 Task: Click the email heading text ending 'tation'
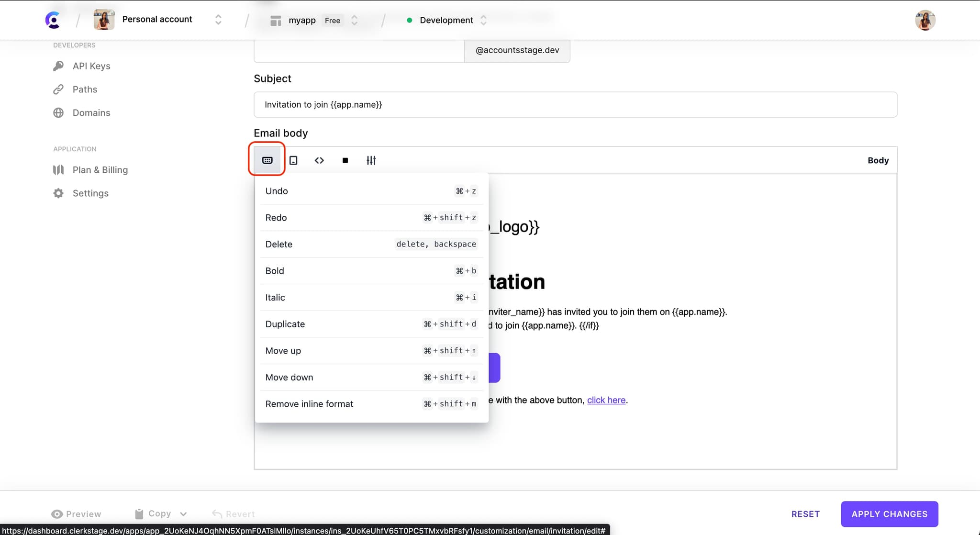point(517,281)
